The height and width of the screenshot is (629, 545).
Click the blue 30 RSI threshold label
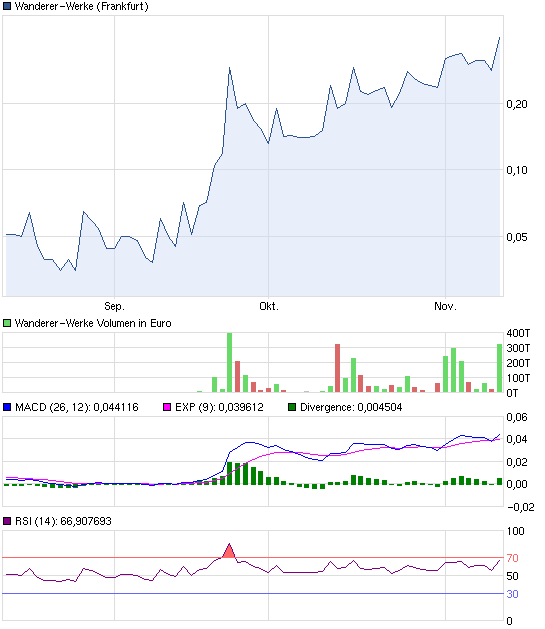coord(513,594)
